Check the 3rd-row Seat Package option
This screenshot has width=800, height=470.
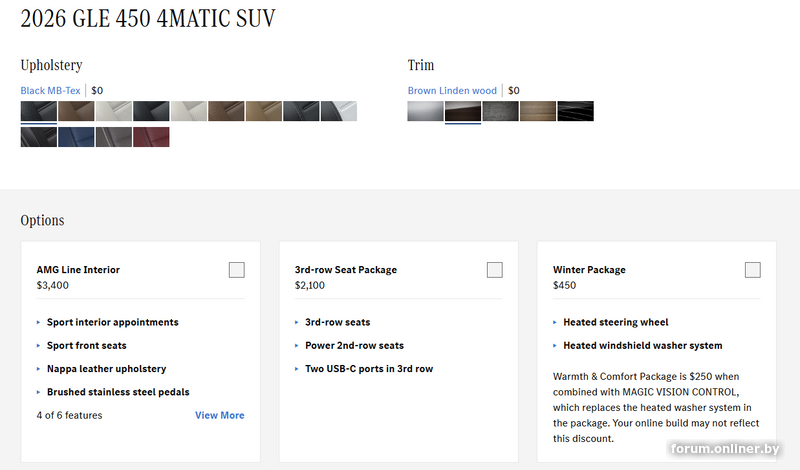coord(494,270)
